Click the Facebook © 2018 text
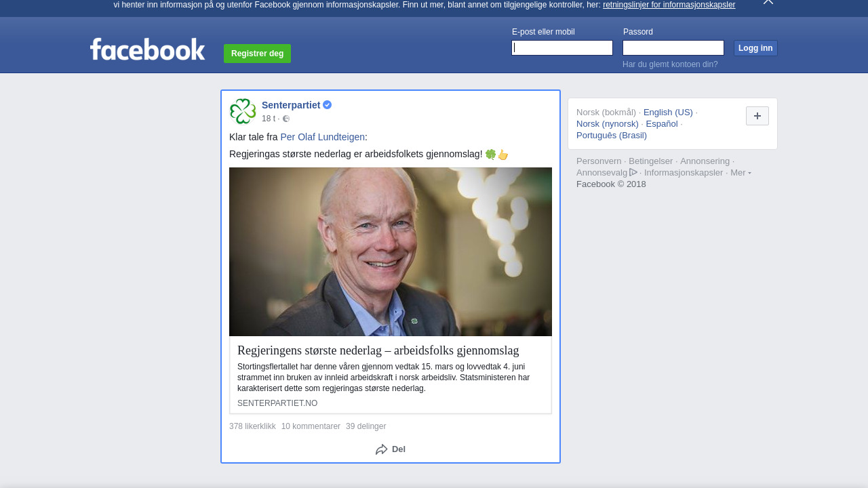The width and height of the screenshot is (868, 488). tap(611, 184)
